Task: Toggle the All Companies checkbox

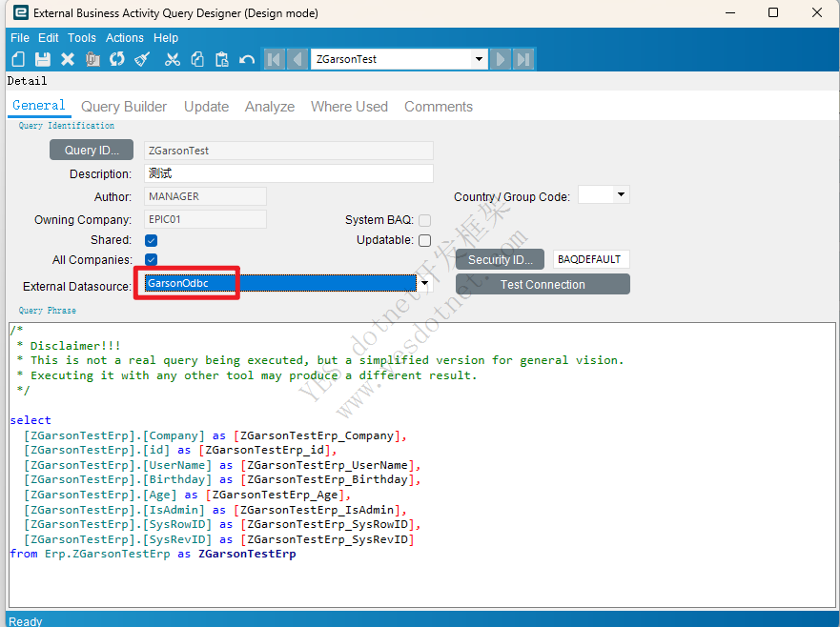Action: click(x=151, y=259)
